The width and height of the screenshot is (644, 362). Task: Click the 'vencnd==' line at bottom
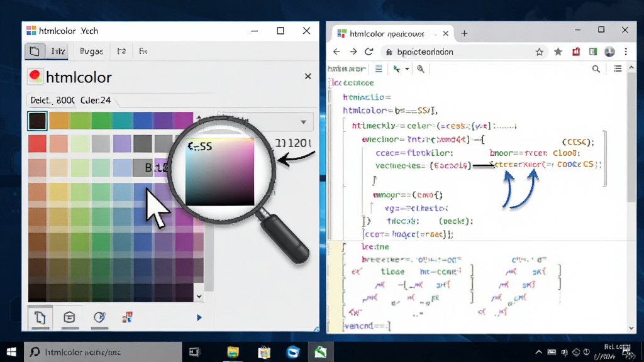point(367,326)
